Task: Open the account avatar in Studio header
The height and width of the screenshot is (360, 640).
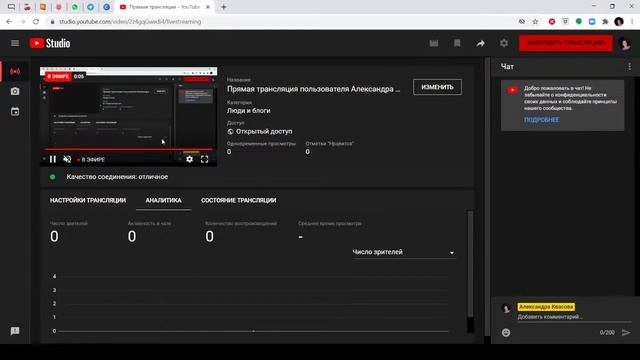Action: pyautogui.click(x=624, y=43)
